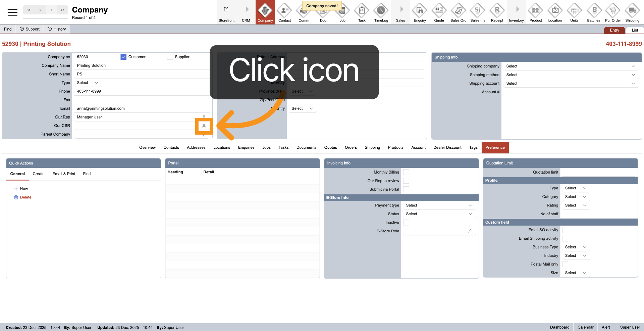Click into the Fax input field
Screen dimensions: 644x331
point(141,100)
